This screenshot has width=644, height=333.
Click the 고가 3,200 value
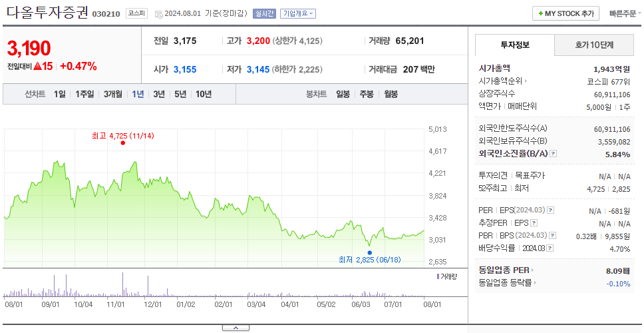[x=258, y=41]
